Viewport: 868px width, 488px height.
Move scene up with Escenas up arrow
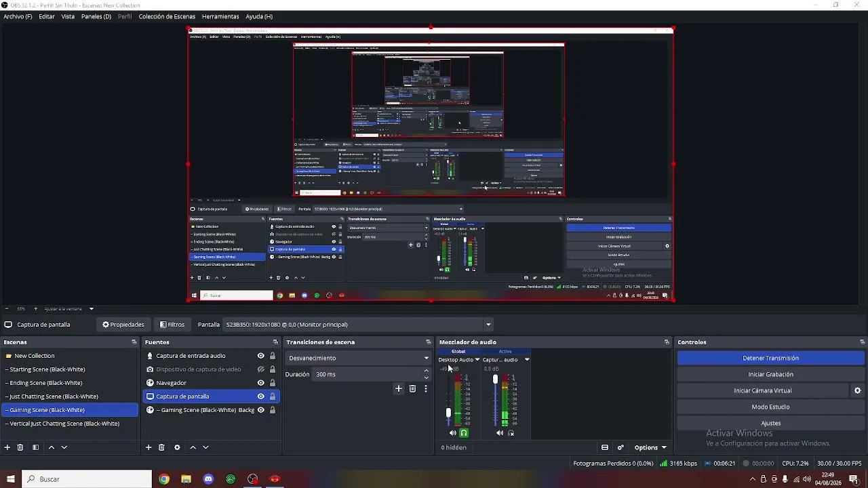point(51,447)
